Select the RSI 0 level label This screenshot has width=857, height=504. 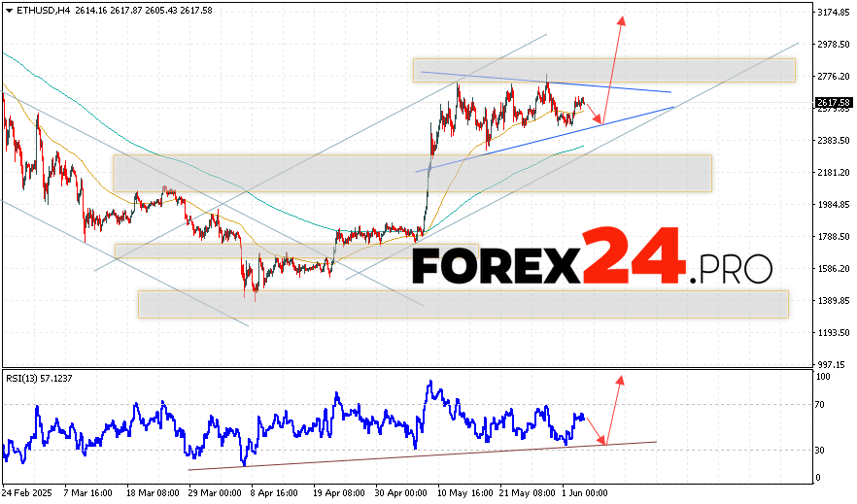tap(818, 478)
